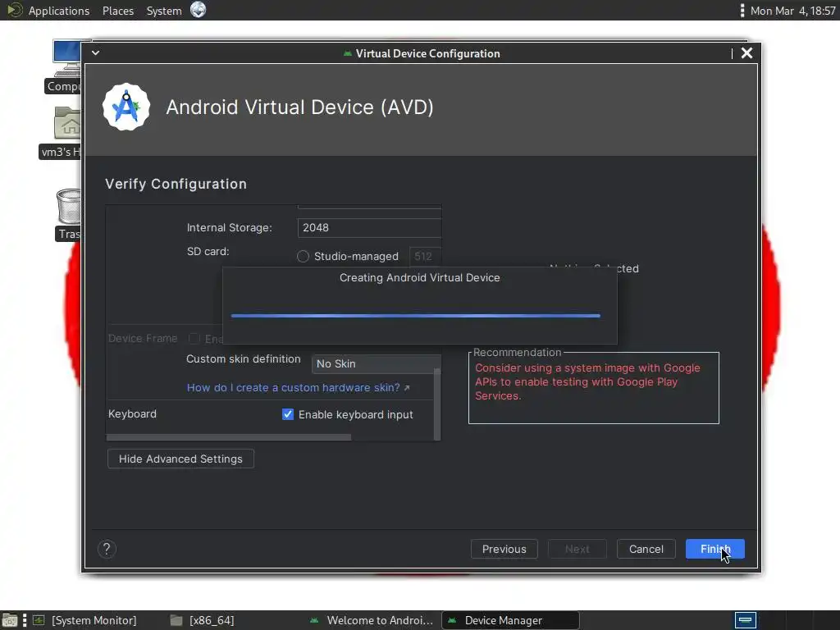The width and height of the screenshot is (840, 630).
Task: Switch to System Monitor taskbar window
Action: (x=94, y=620)
